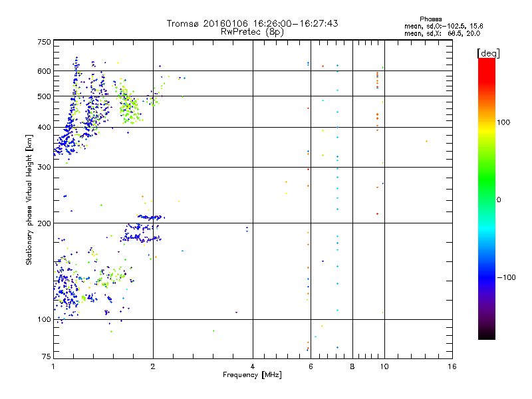Click the phase colorbar
Viewport: 532px width, 399px height.
[x=487, y=198]
